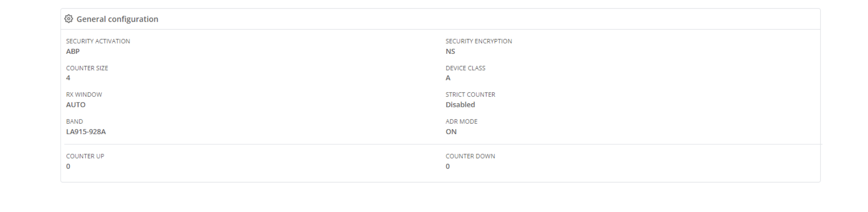Click the Counter Up value 0

[68, 166]
